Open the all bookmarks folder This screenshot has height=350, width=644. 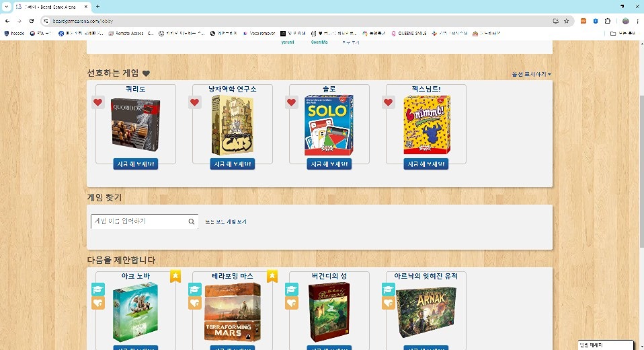click(x=623, y=33)
